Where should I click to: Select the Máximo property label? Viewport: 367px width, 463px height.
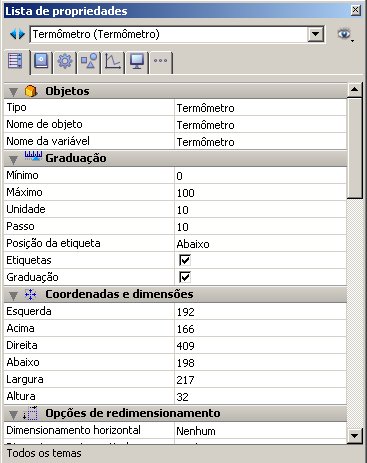24,192
